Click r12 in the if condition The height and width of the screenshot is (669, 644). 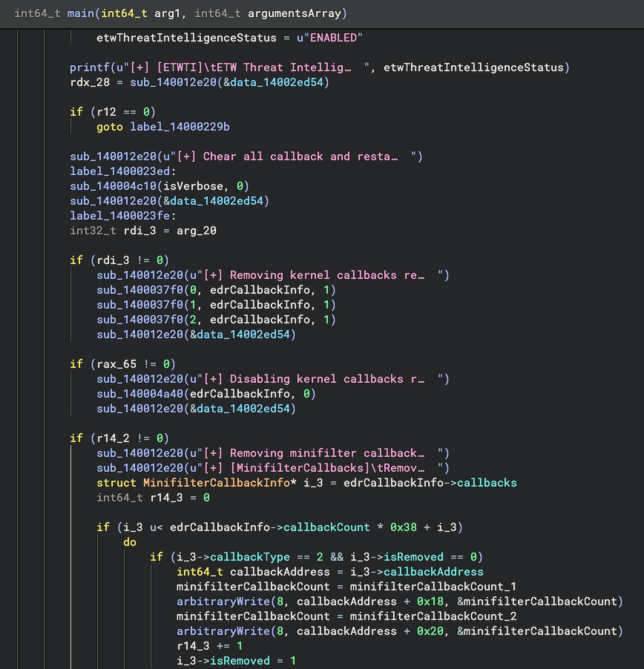click(106, 112)
